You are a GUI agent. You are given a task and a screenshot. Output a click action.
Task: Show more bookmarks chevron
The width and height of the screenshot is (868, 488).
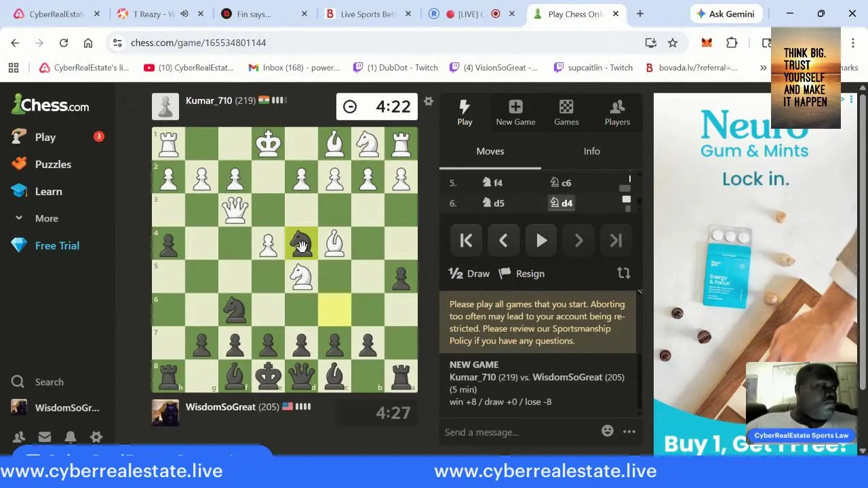point(763,67)
